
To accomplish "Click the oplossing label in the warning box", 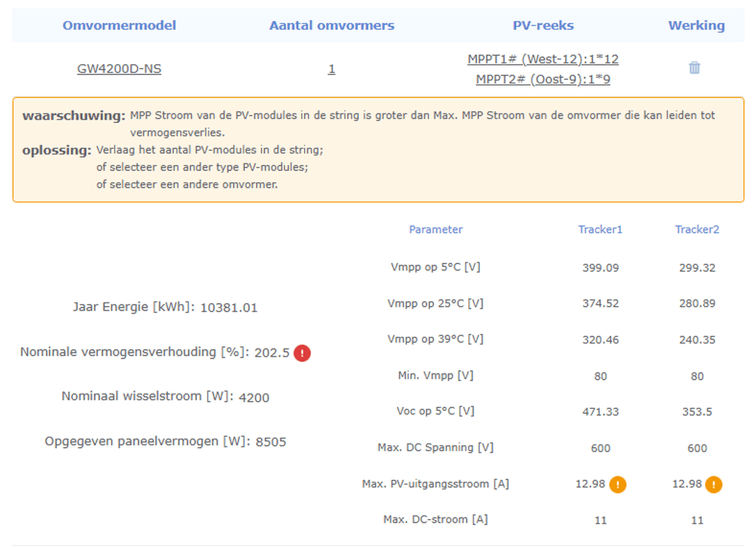I will (57, 150).
